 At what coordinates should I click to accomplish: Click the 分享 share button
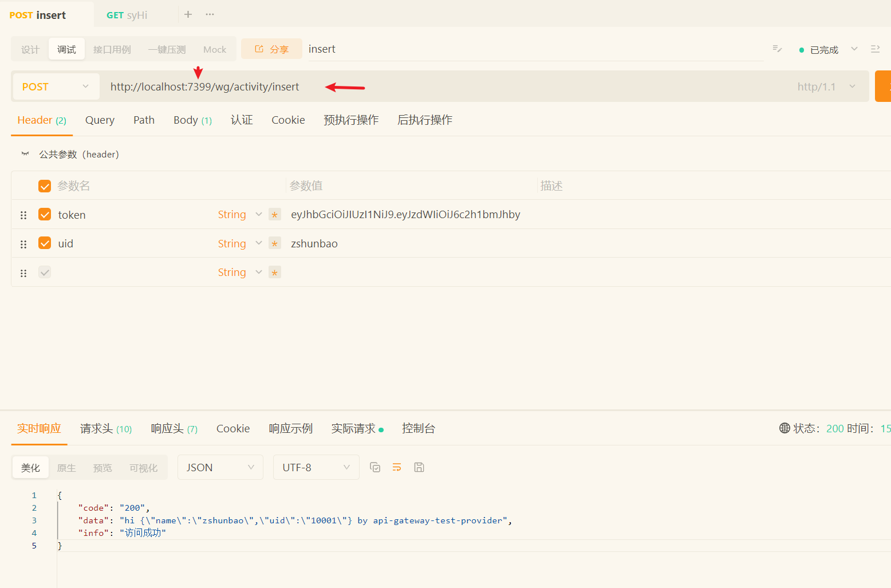coord(271,49)
